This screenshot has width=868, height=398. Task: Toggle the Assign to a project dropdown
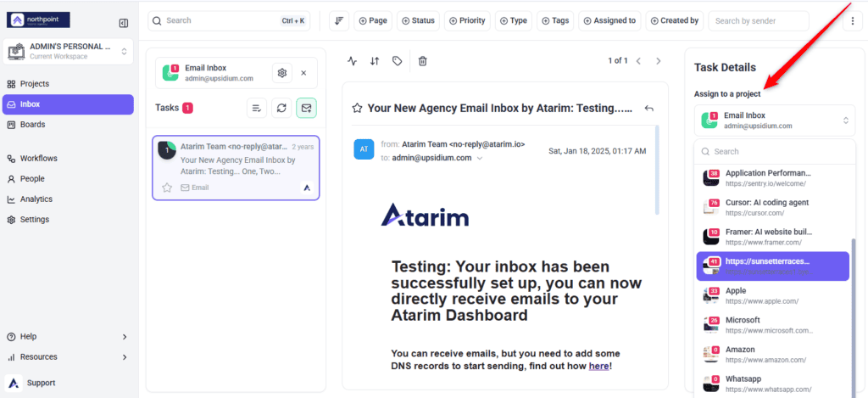click(x=775, y=121)
